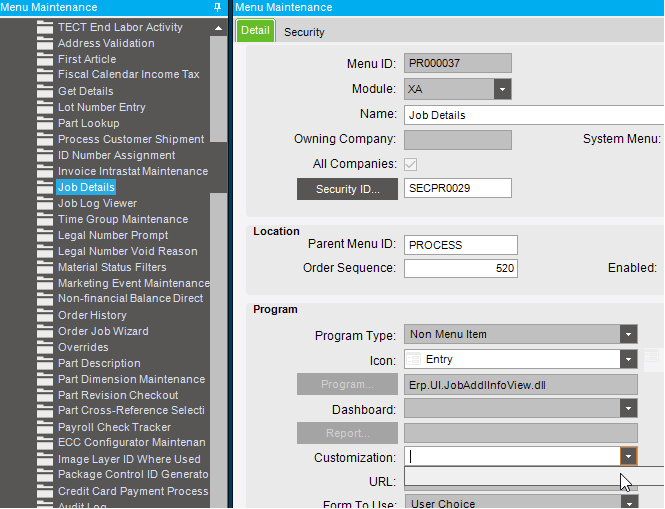Select the Job Details tree label
Screen dimensions: 665x509
pos(86,187)
